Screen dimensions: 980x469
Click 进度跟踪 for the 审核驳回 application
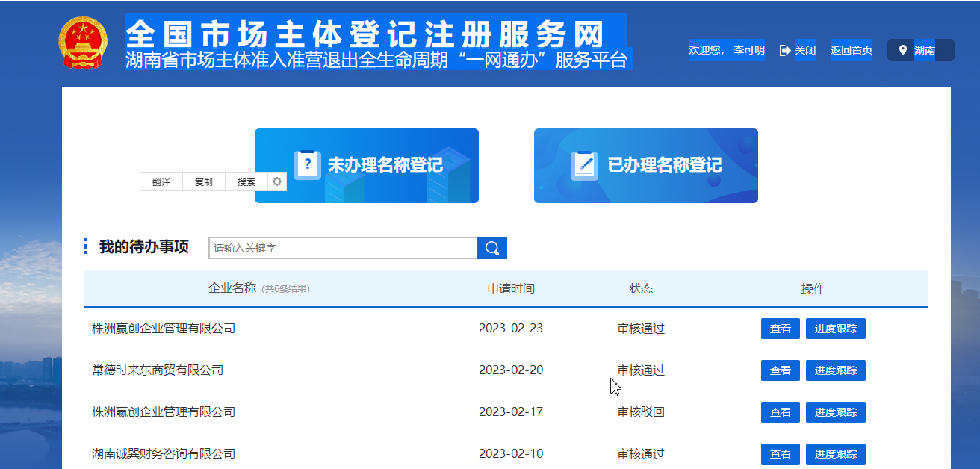[835, 411]
